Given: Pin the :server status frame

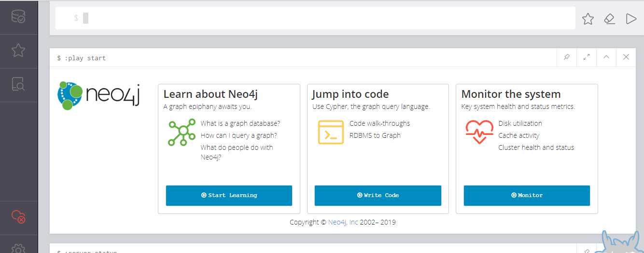Looking at the screenshot, I should point(587,251).
